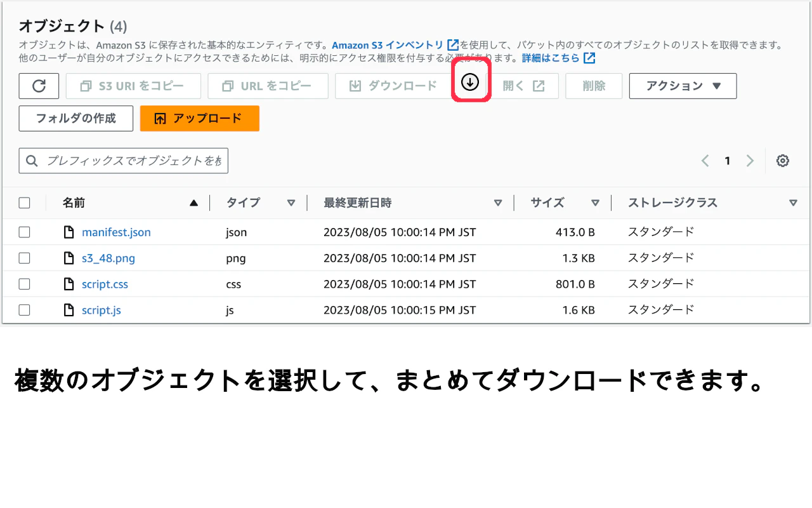Screen dimensions: 812x508
Task: Open the Amazon S3 インベントリ link
Action: pyautogui.click(x=395, y=45)
